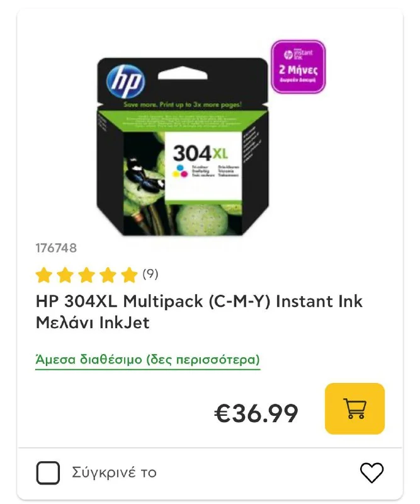The height and width of the screenshot is (504, 420).
Task: Select the second rating star
Action: coord(65,275)
